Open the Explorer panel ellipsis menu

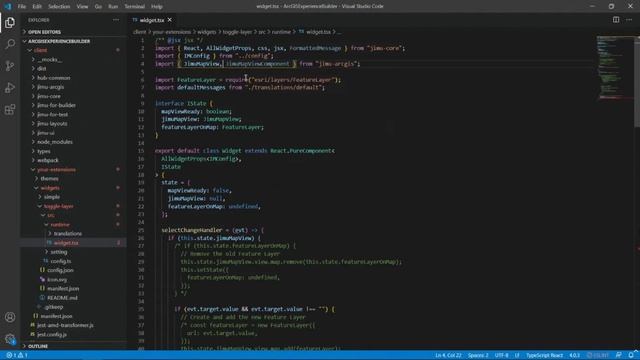[116, 20]
